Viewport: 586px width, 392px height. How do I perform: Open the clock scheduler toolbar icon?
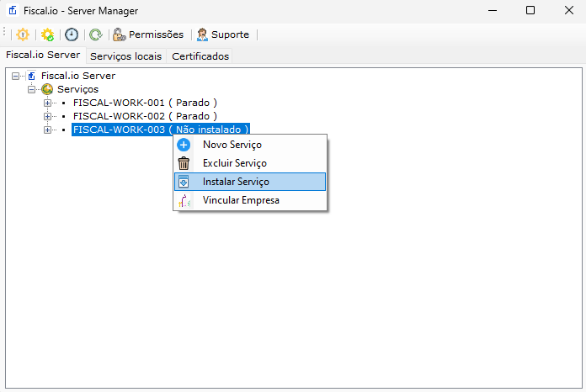click(x=72, y=34)
